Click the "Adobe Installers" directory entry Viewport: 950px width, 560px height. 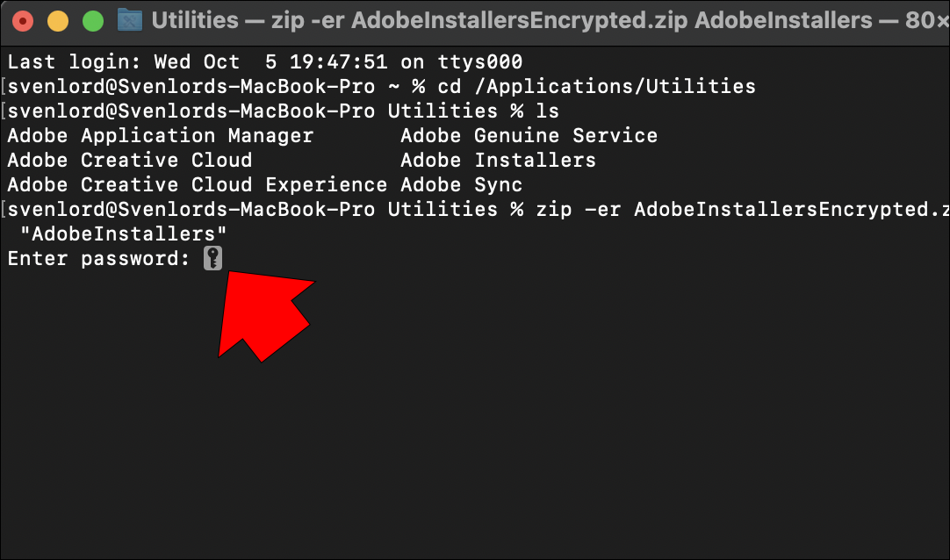498,161
